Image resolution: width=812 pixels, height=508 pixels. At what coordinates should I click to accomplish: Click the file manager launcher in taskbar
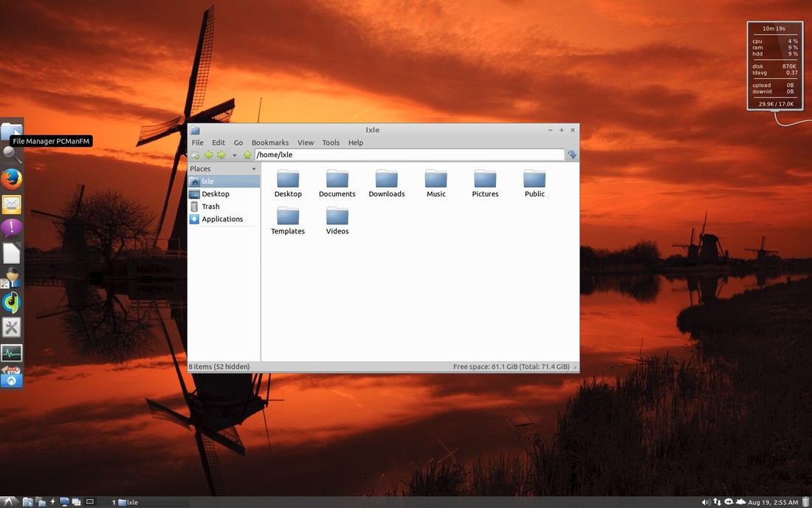28,502
